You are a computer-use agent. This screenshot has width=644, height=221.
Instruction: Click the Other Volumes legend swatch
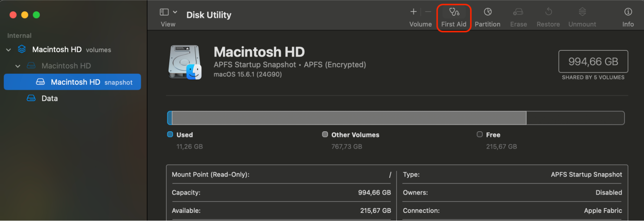pos(325,134)
